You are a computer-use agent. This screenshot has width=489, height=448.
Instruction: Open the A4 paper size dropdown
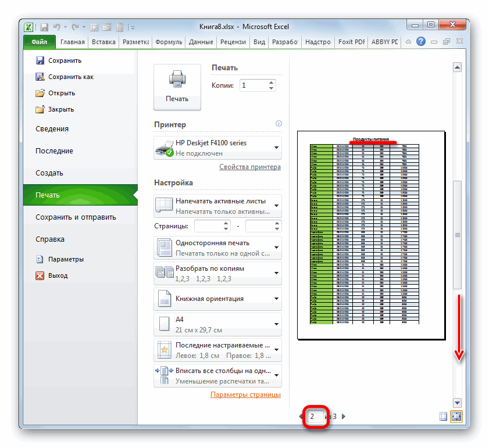217,324
